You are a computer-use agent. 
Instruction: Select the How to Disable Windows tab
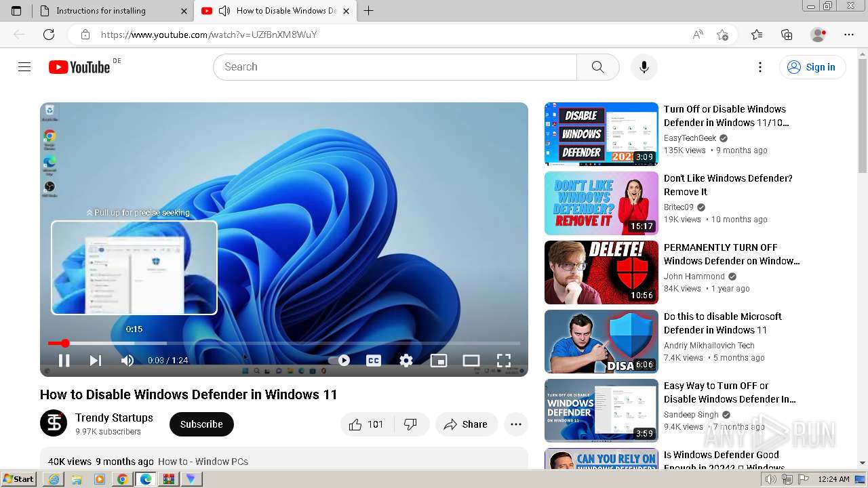pyautogui.click(x=277, y=11)
